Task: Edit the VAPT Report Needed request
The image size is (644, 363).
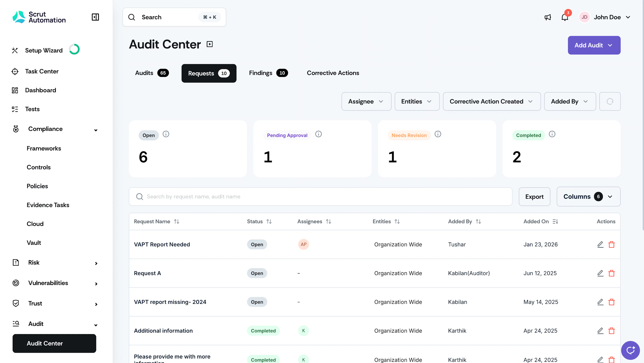Action: pyautogui.click(x=600, y=244)
